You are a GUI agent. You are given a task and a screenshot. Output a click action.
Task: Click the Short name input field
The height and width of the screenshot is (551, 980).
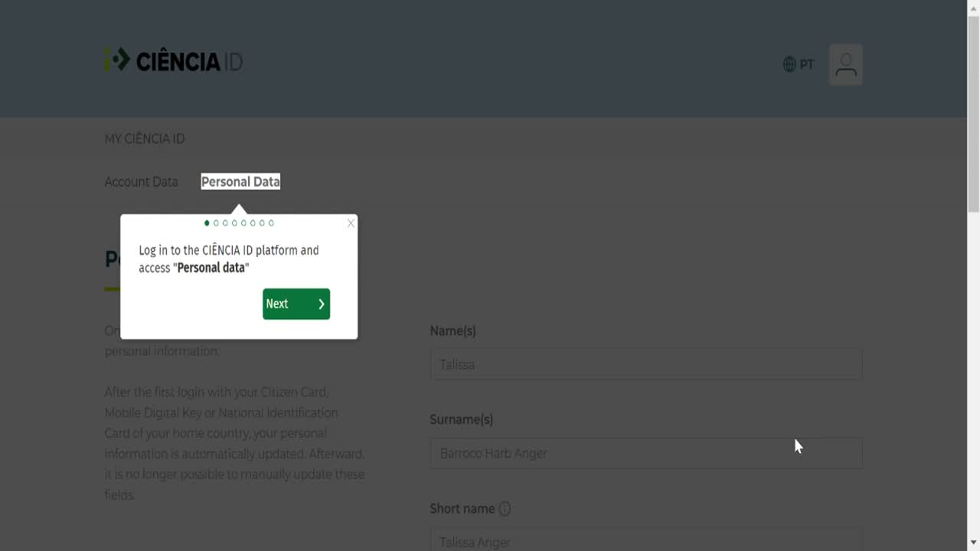tap(646, 540)
